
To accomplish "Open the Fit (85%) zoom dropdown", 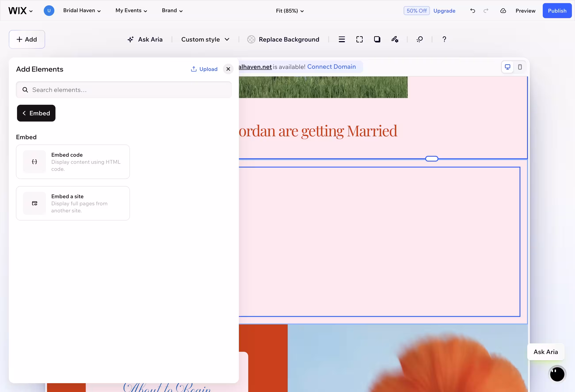I will 289,11.
